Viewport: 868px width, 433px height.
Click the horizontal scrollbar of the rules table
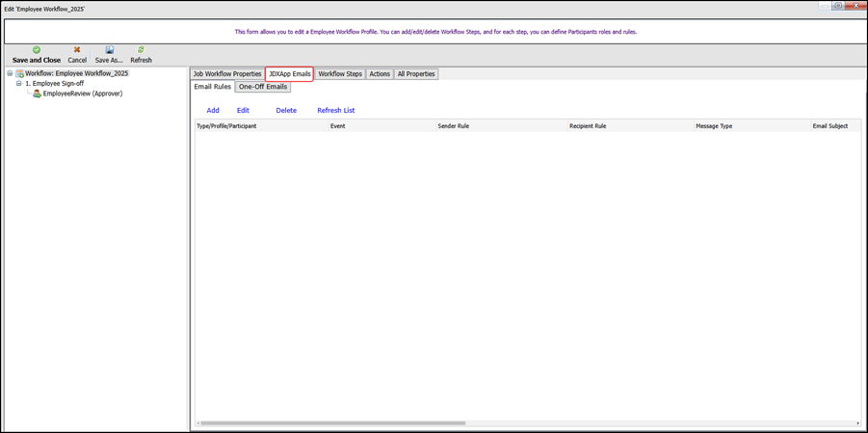click(x=332, y=423)
